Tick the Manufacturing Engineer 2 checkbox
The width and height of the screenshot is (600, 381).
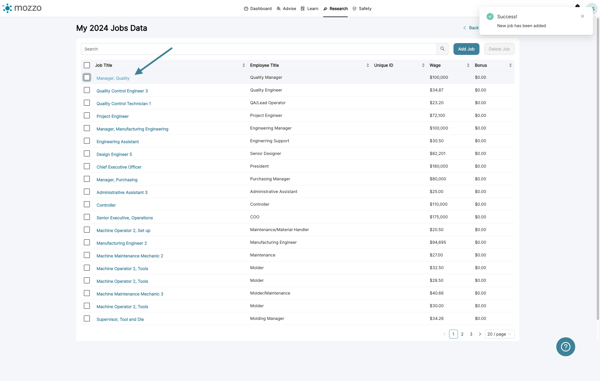tap(87, 243)
